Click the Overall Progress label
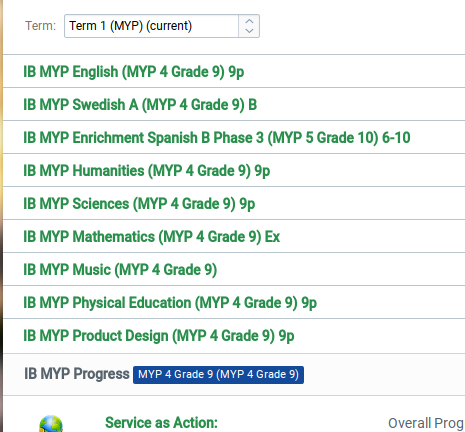Screen dimensions: 465x432 pyautogui.click(x=426, y=423)
